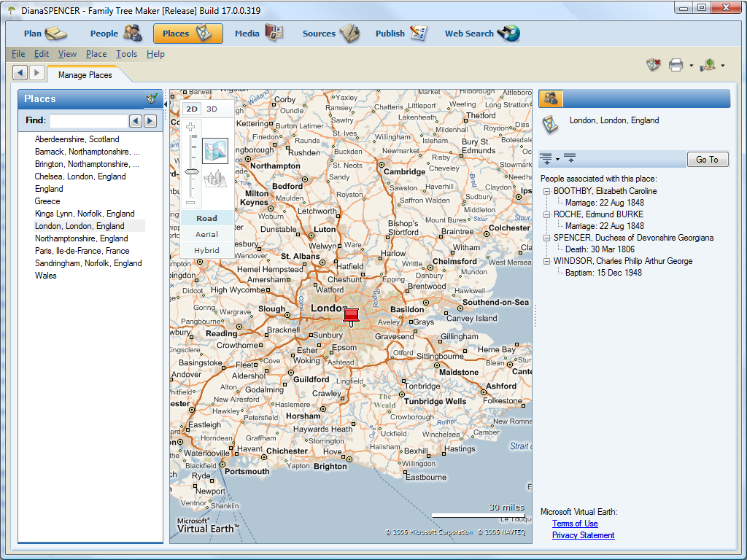747x560 pixels.
Task: Open the Privacy Statement link
Action: click(583, 535)
